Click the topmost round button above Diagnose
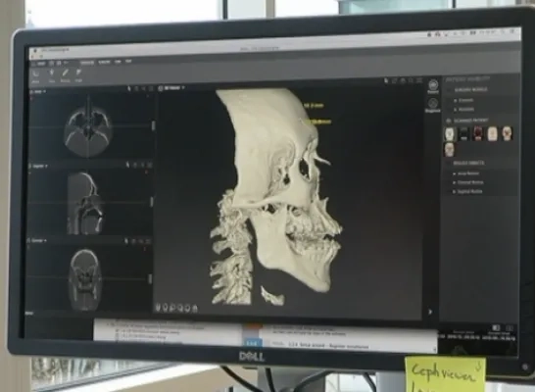 point(433,85)
